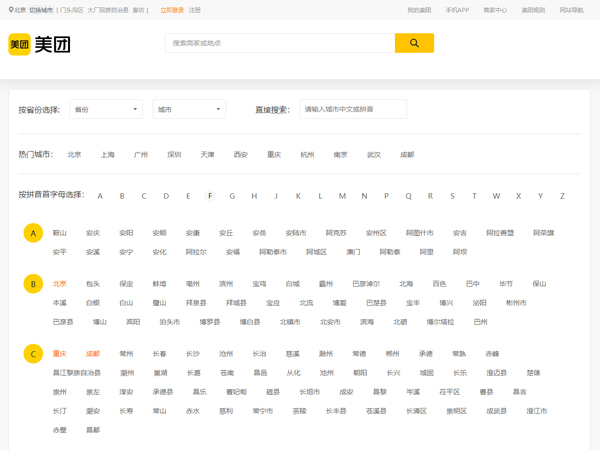Select city 常宁市 in section C
This screenshot has height=450, width=600.
[x=262, y=411]
